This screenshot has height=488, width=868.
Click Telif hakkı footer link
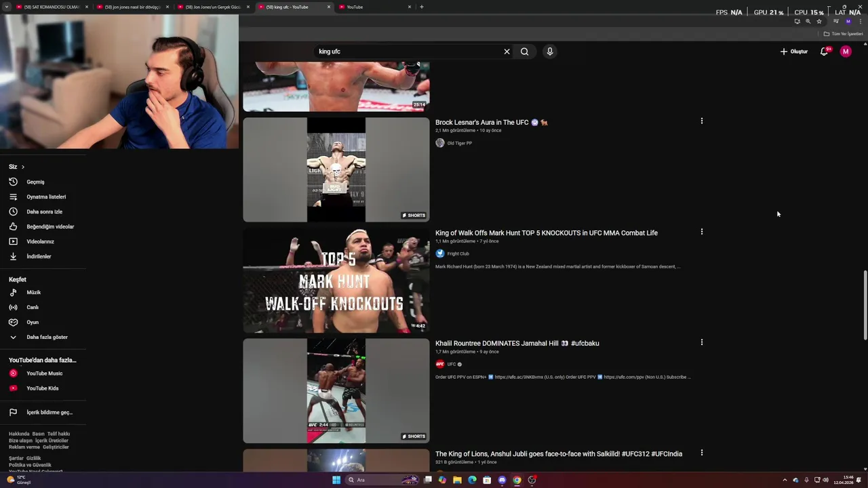pyautogui.click(x=58, y=434)
